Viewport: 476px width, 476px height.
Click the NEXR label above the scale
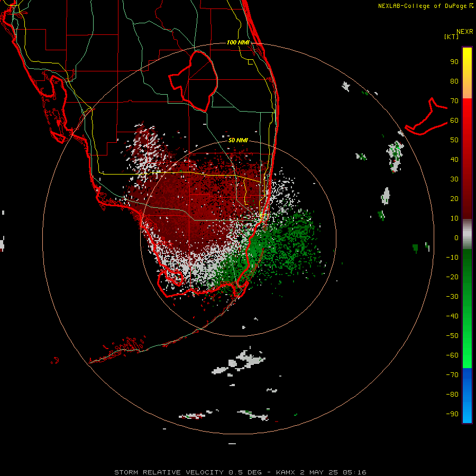(464, 32)
